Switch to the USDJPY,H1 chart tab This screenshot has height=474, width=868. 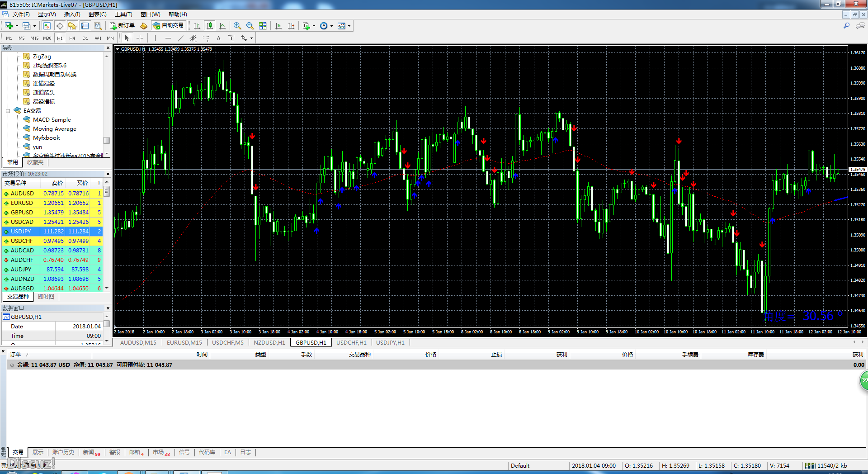pos(390,342)
